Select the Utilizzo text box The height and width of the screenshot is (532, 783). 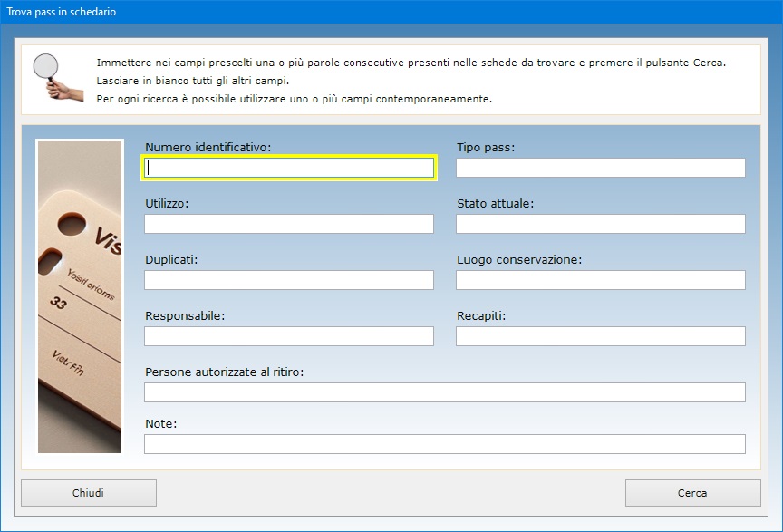click(x=289, y=224)
